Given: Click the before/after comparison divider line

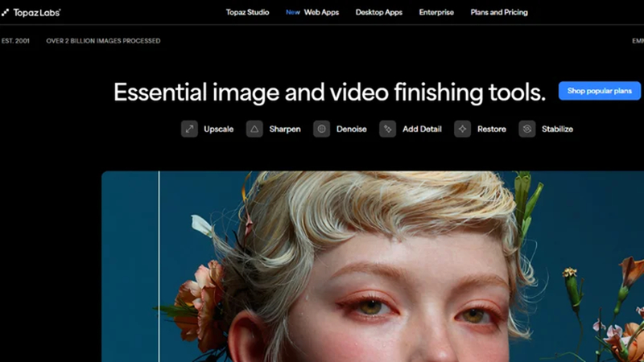Looking at the screenshot, I should pos(159,267).
